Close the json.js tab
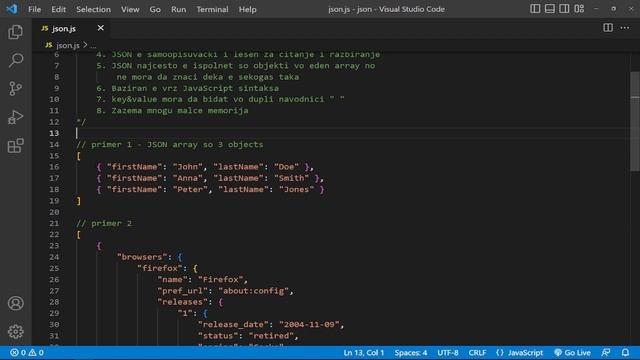 click(x=100, y=28)
